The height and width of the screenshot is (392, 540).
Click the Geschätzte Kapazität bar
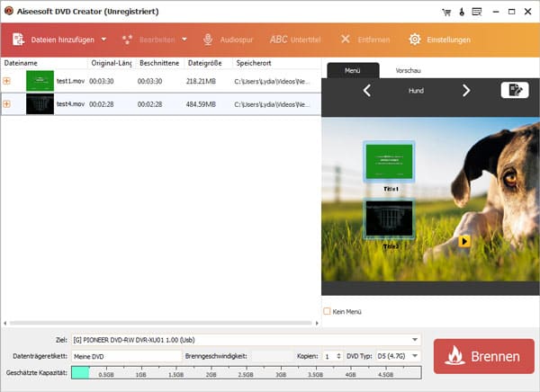point(247,373)
